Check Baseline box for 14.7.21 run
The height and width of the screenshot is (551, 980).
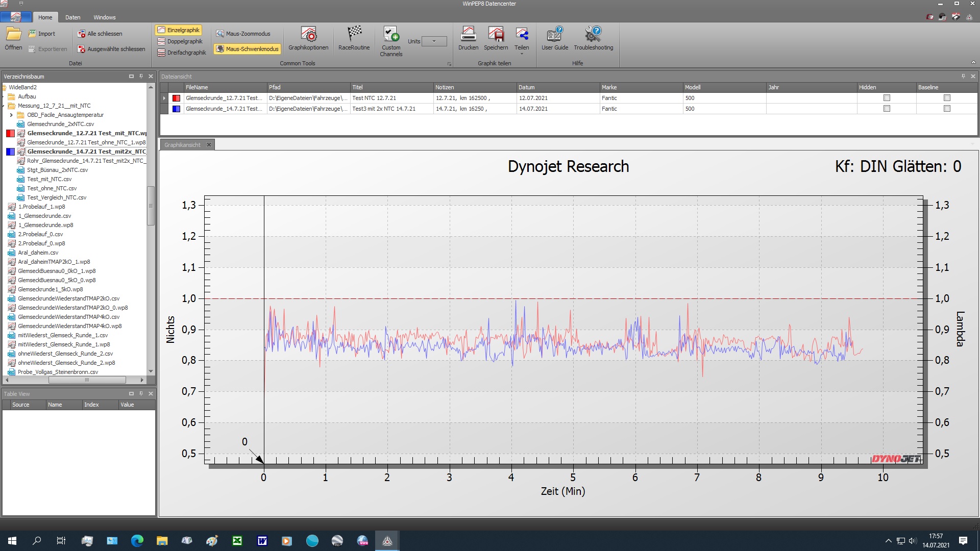pyautogui.click(x=947, y=109)
